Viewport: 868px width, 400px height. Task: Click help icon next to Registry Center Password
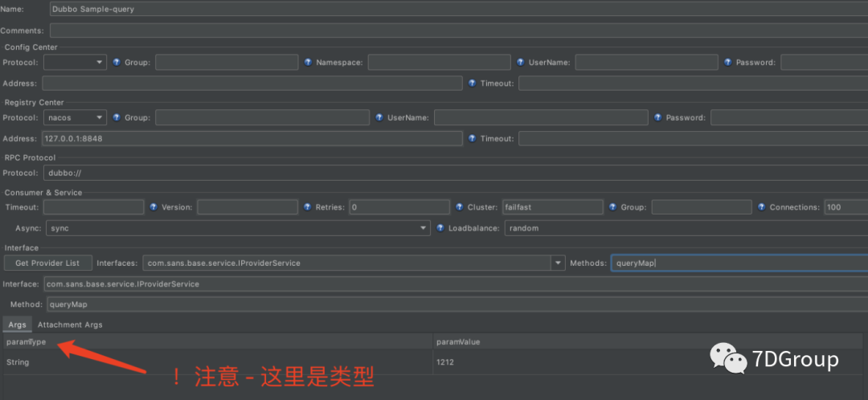pos(657,117)
